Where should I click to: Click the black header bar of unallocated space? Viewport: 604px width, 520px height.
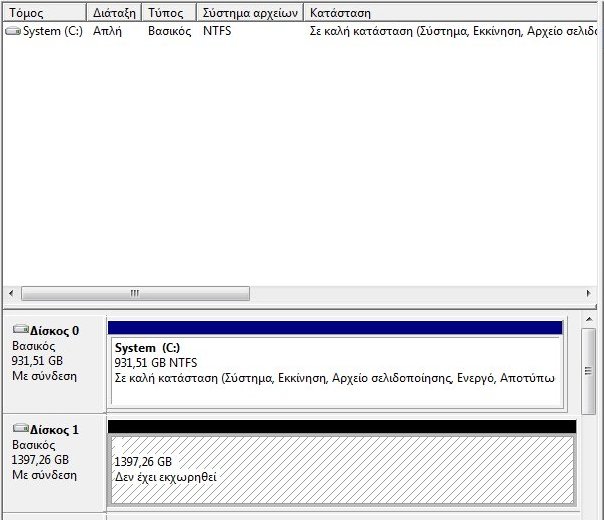tap(342, 427)
